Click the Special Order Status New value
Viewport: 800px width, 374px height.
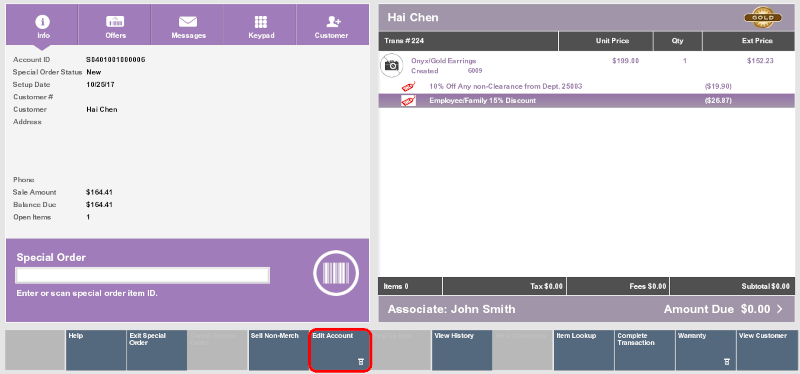pos(93,72)
